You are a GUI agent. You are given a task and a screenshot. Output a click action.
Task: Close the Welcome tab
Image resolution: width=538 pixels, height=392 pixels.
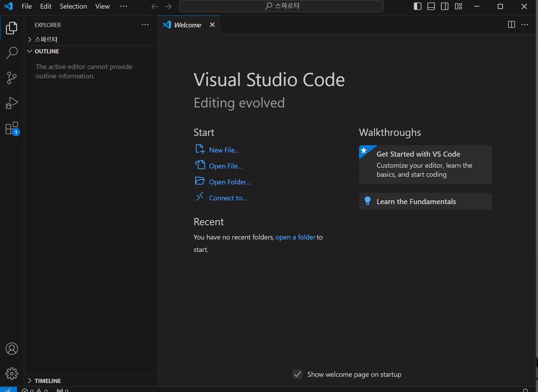[x=212, y=25]
